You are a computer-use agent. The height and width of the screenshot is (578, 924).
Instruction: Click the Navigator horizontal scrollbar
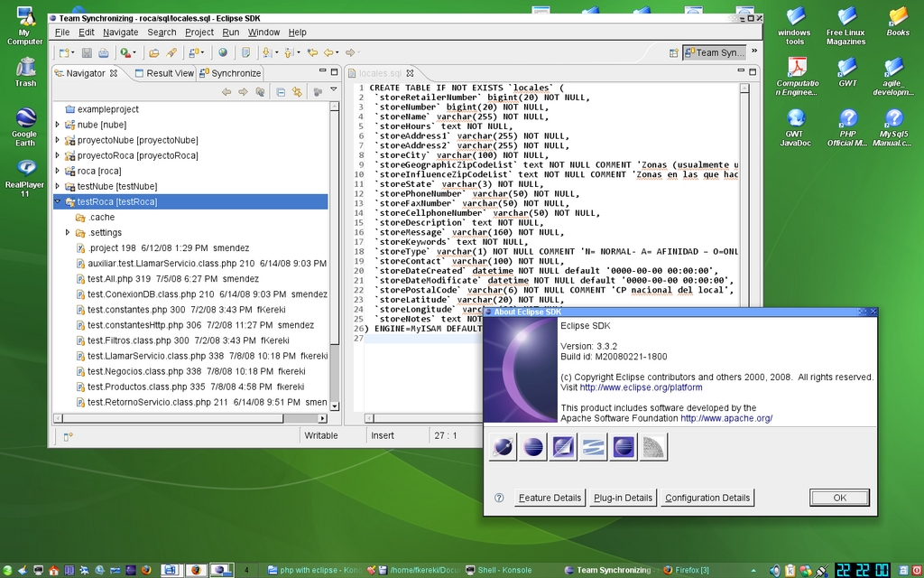click(x=171, y=418)
